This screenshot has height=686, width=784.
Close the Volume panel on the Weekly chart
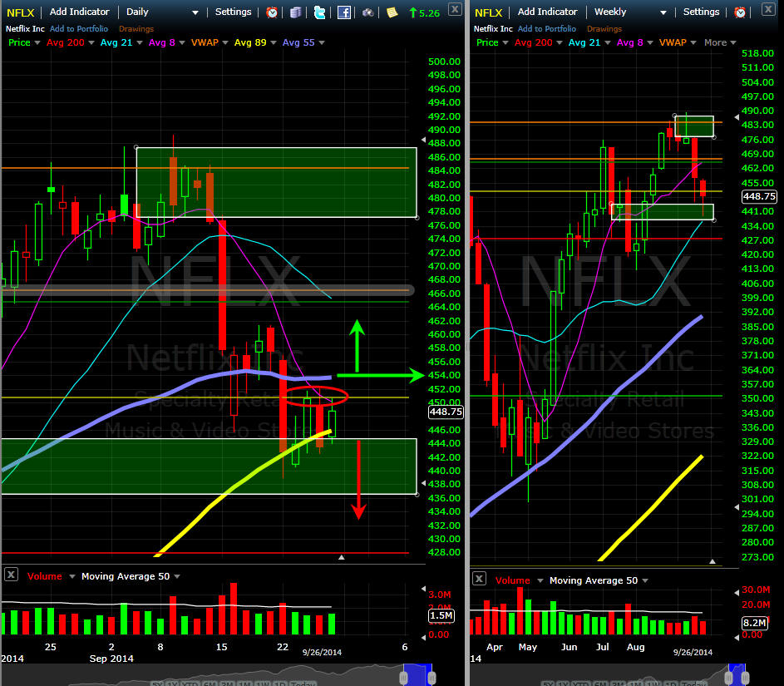tap(479, 579)
